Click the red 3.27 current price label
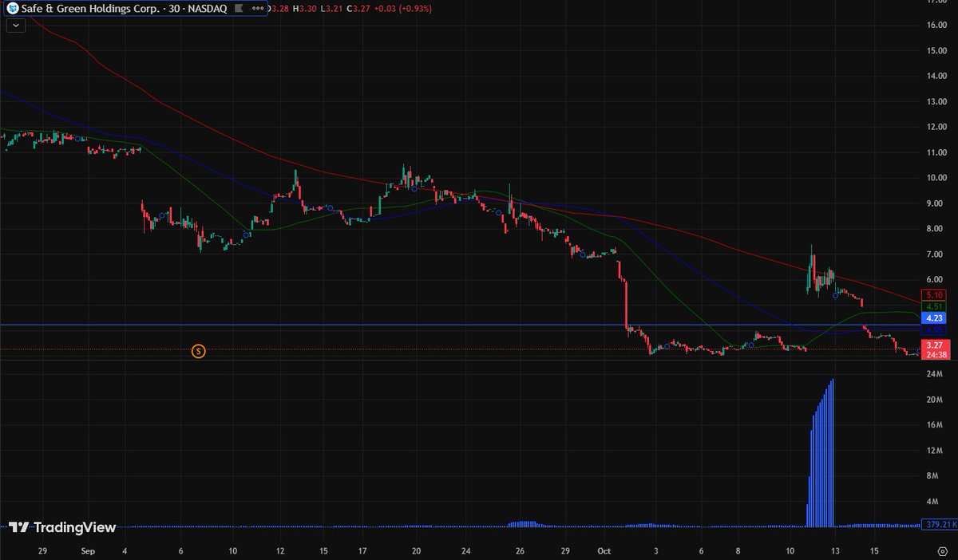Screen dimensions: 958x560 point(933,345)
